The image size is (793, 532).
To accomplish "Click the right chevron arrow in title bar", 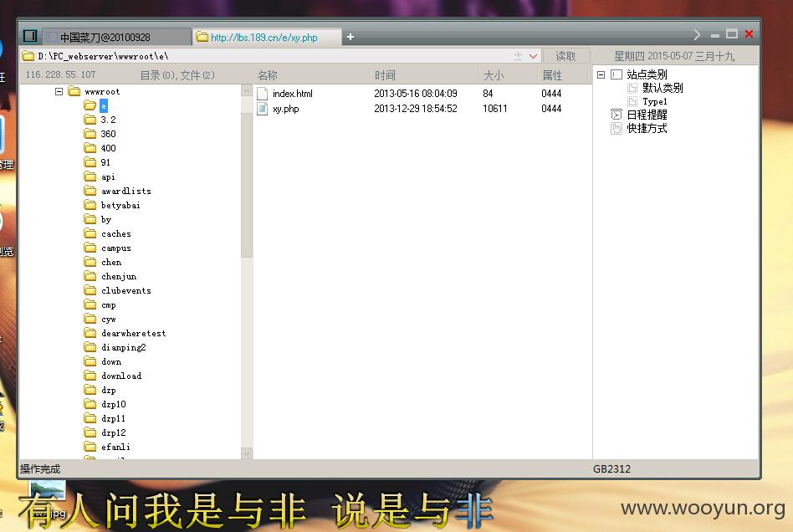I will (697, 34).
